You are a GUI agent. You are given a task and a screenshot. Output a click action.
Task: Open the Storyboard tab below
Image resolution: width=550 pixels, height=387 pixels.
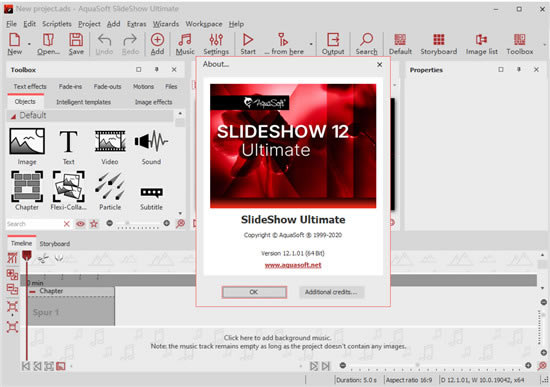(54, 243)
